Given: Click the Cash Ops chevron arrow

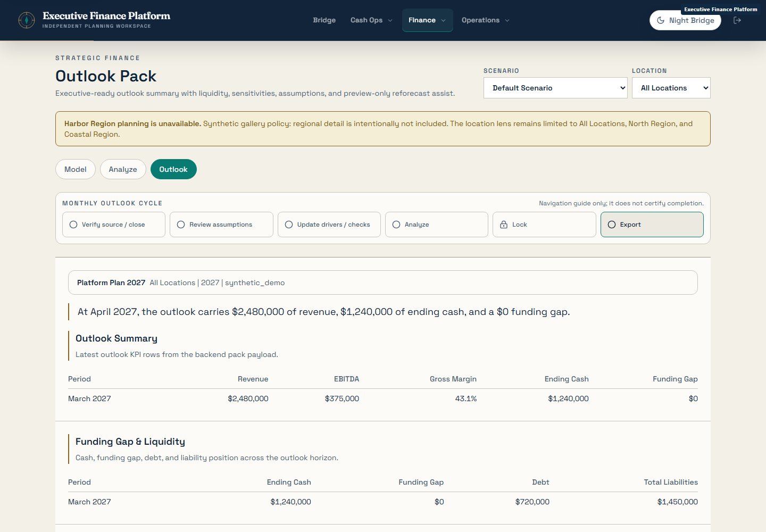Looking at the screenshot, I should [x=390, y=20].
